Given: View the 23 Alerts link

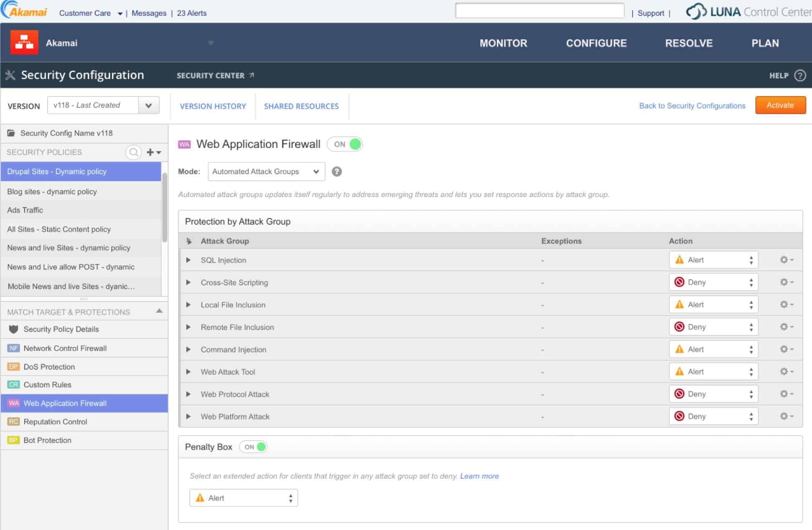Looking at the screenshot, I should (x=192, y=13).
